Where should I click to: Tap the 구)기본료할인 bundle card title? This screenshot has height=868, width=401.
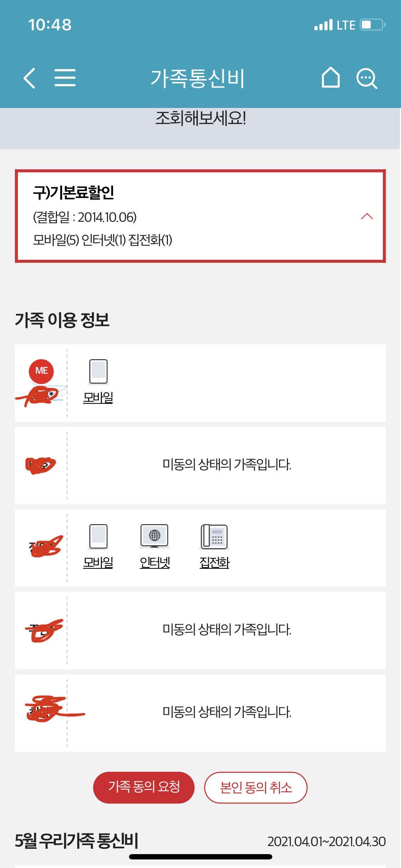[x=73, y=192]
